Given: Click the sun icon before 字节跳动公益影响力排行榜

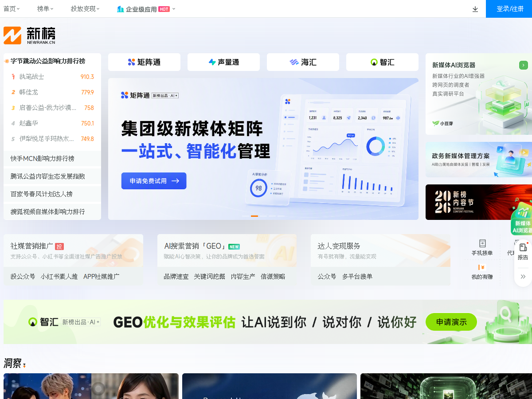Looking at the screenshot, I should pos(7,61).
